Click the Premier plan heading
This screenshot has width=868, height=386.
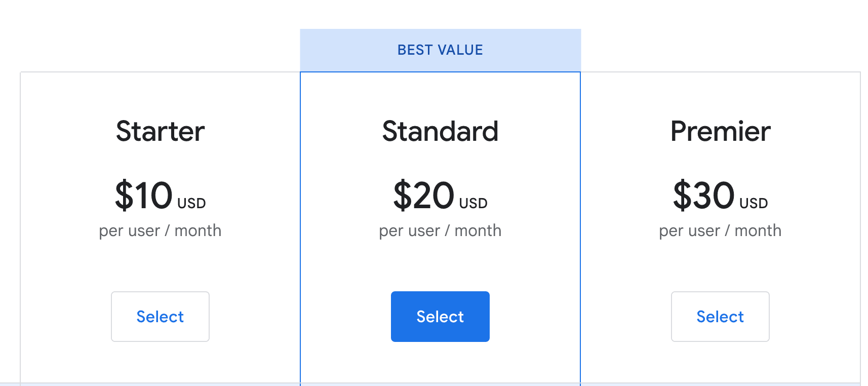coord(720,131)
